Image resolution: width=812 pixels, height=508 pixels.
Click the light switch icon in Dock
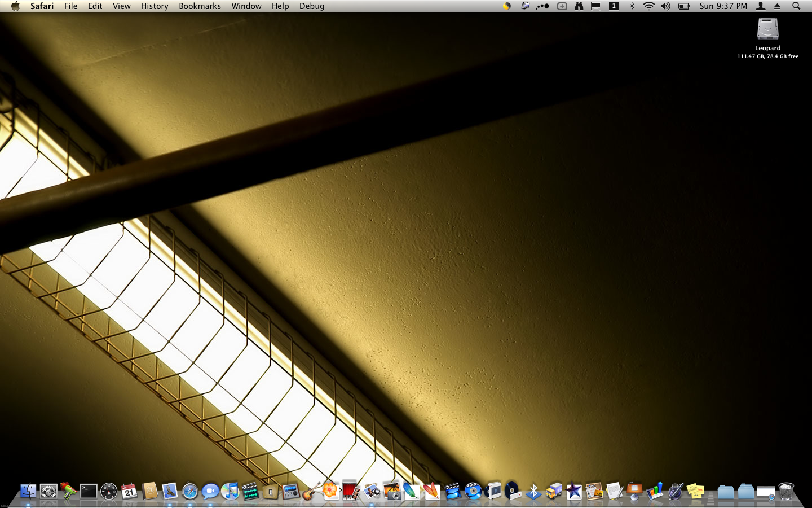pos(271,492)
